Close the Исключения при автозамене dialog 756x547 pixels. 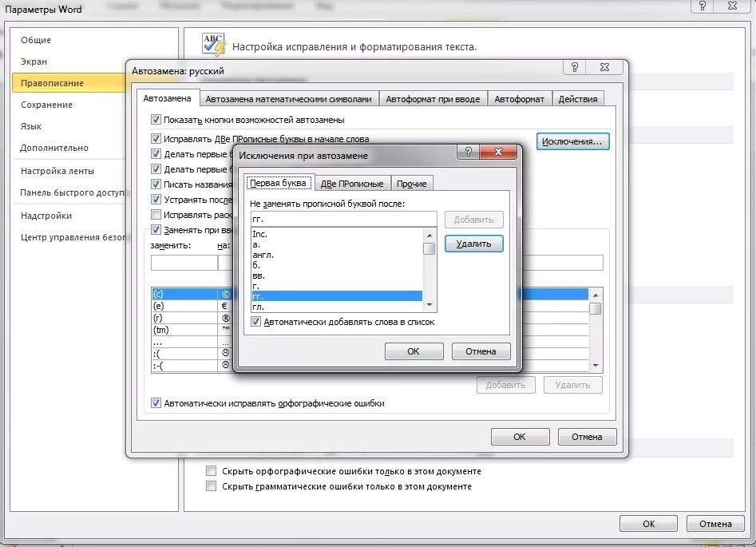point(498,152)
